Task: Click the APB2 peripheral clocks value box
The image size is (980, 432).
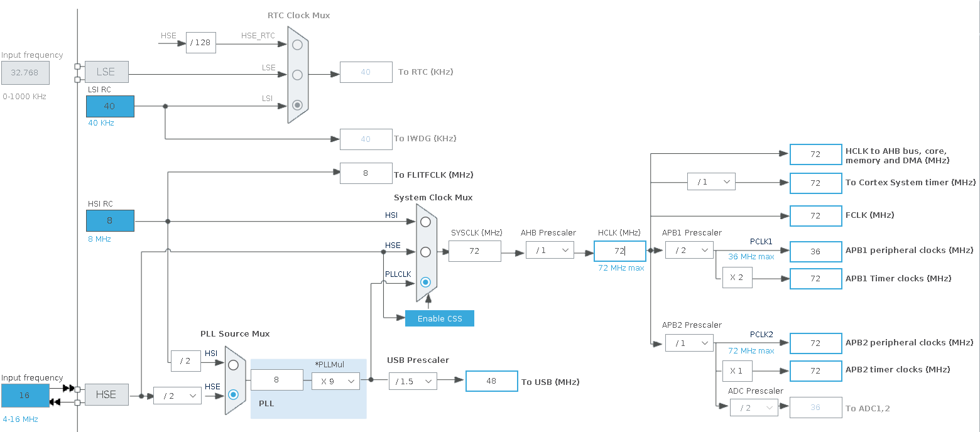Action: 815,343
